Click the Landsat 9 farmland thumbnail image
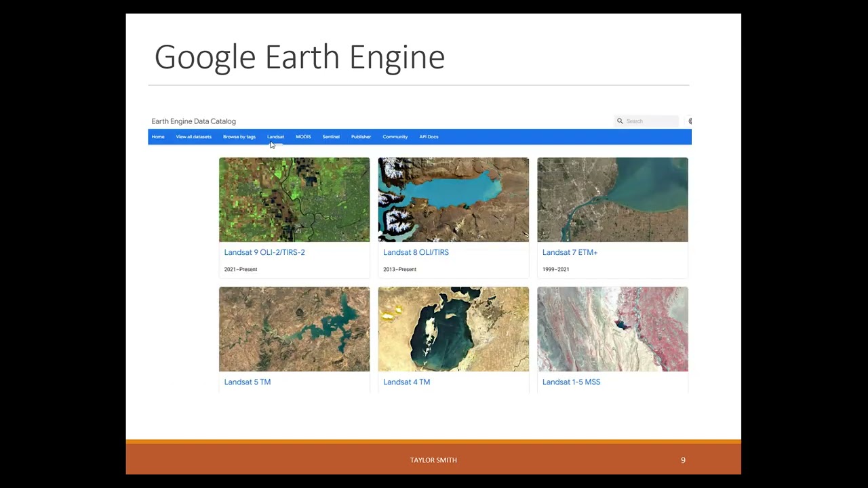 294,200
